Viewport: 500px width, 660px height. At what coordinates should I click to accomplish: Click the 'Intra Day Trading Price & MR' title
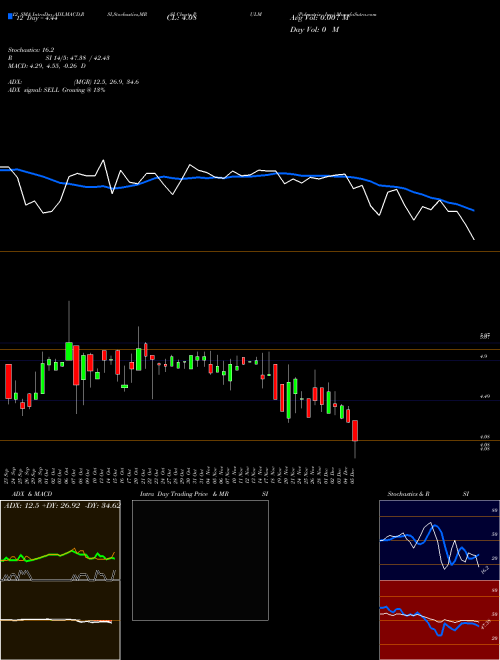pyautogui.click(x=184, y=494)
